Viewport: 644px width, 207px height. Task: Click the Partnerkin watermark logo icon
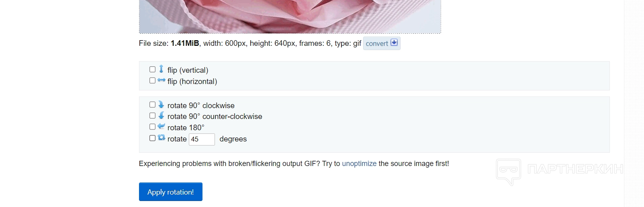509,172
